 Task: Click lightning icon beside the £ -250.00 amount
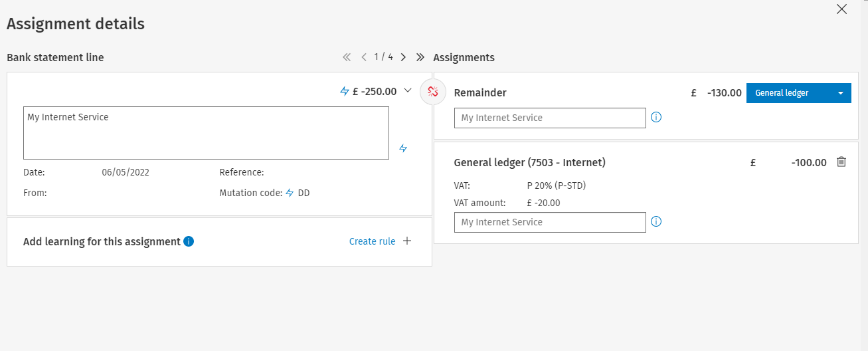coord(344,92)
